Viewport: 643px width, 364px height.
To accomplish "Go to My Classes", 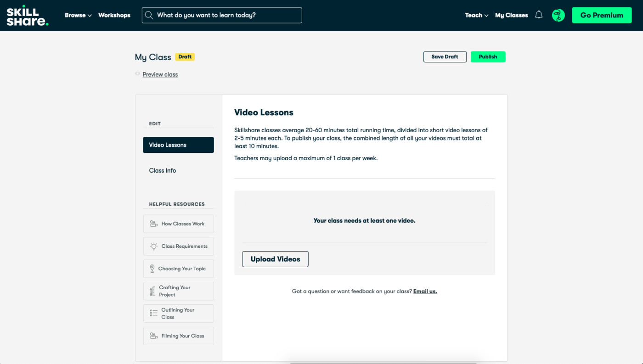I will click(511, 15).
